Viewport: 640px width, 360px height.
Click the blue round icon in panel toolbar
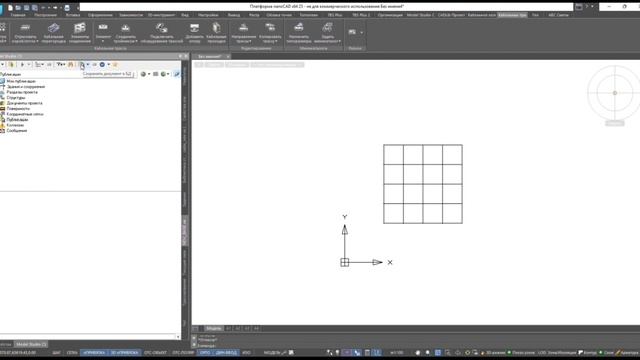click(x=102, y=64)
